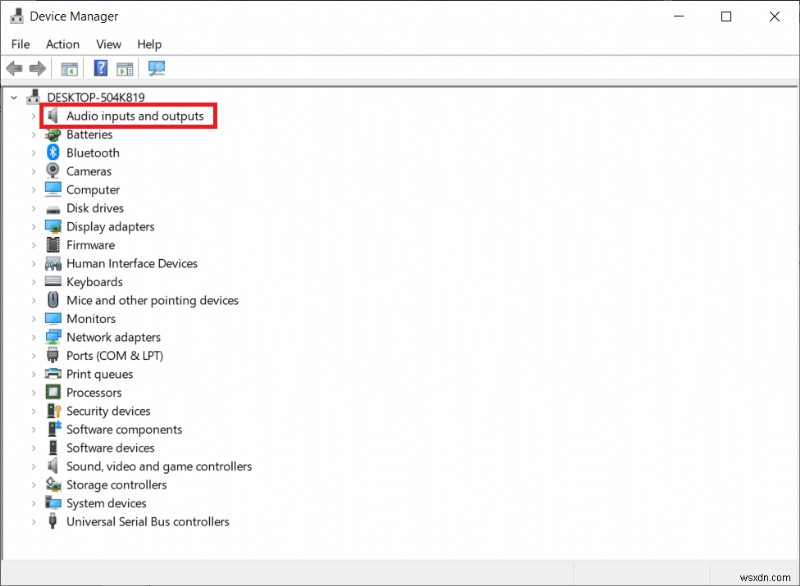Click the Forward navigation arrow
This screenshot has width=800, height=586.
[x=38, y=68]
